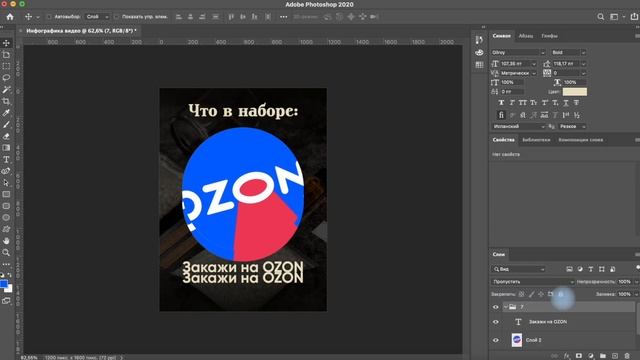Select the Zoom magnifier tool in toolbar

click(6, 253)
